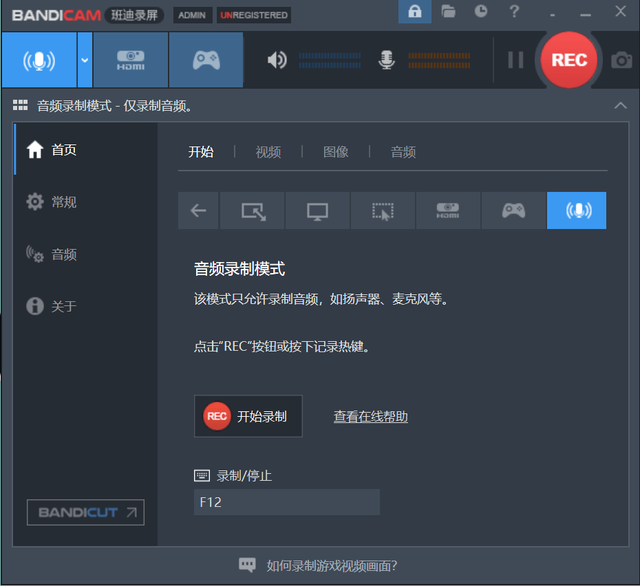Toggle the microphone icon
640x586 pixels.
click(386, 60)
